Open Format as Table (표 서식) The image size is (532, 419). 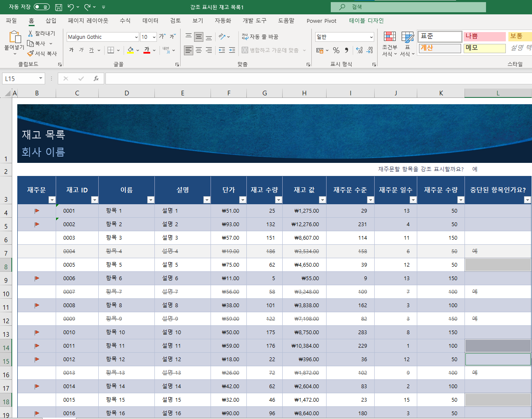point(408,43)
